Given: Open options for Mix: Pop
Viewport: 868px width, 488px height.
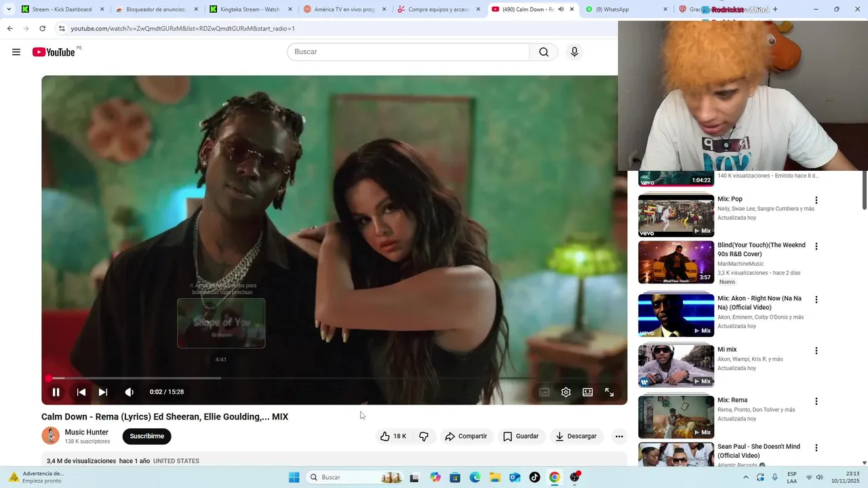Looking at the screenshot, I should [x=816, y=201].
